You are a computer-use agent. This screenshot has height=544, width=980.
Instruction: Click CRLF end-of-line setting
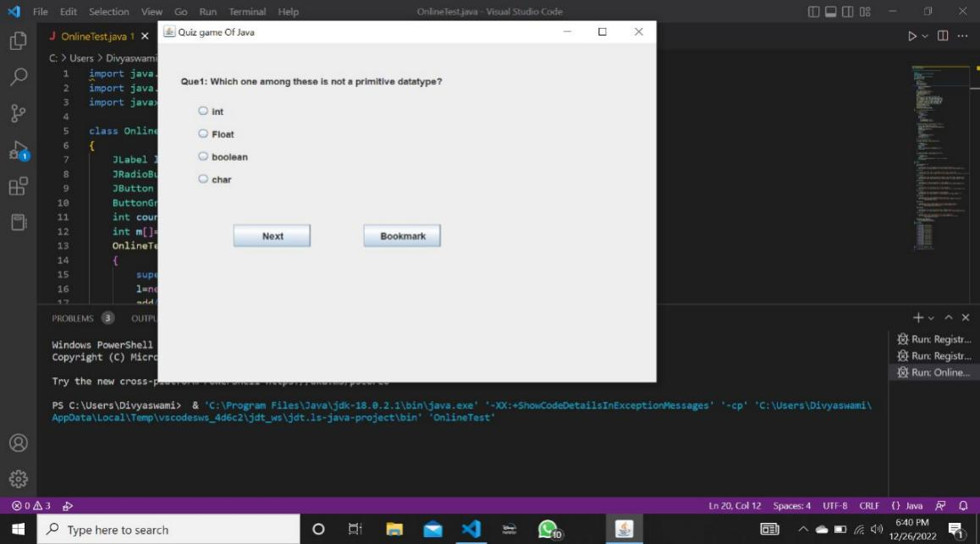point(869,505)
